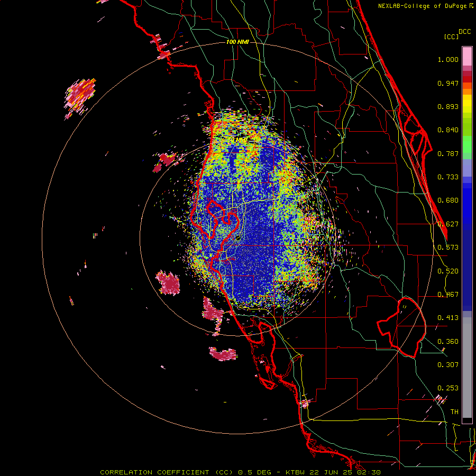Select the 0.787 scale value
476x476 pixels.
coord(448,153)
